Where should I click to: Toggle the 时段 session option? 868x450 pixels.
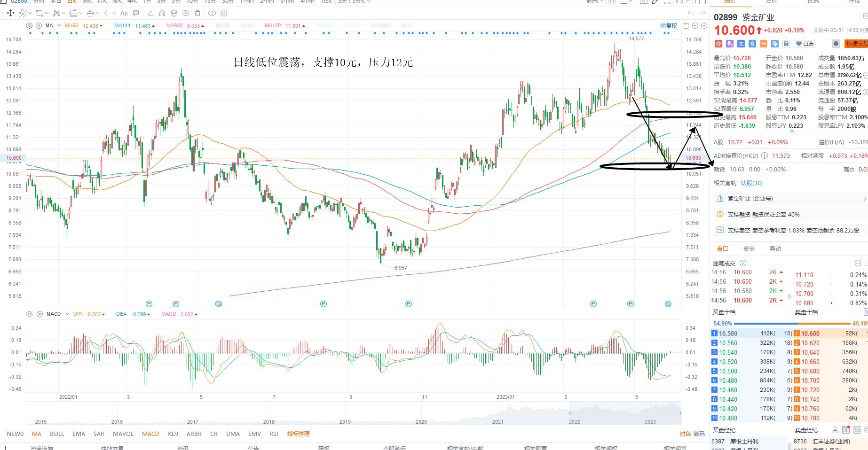pos(686,434)
